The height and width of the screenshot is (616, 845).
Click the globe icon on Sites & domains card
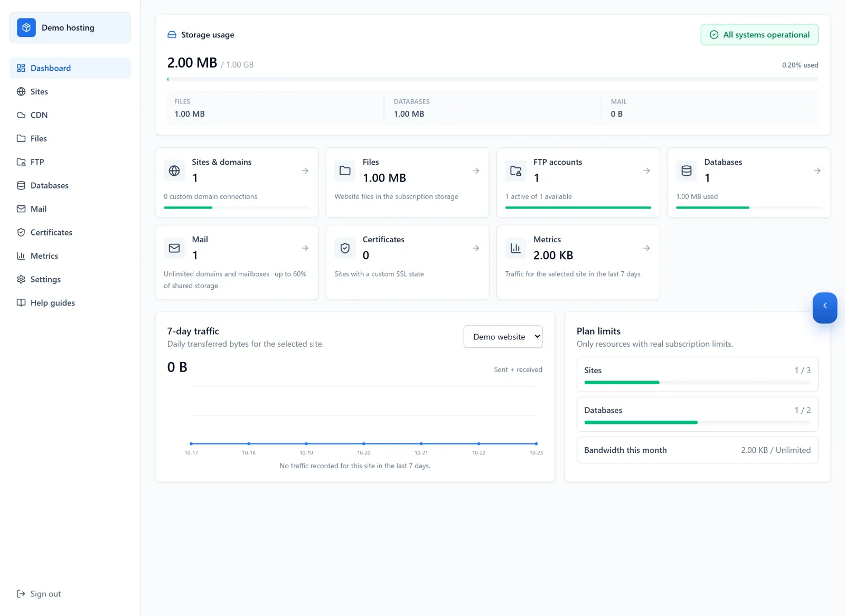174,170
